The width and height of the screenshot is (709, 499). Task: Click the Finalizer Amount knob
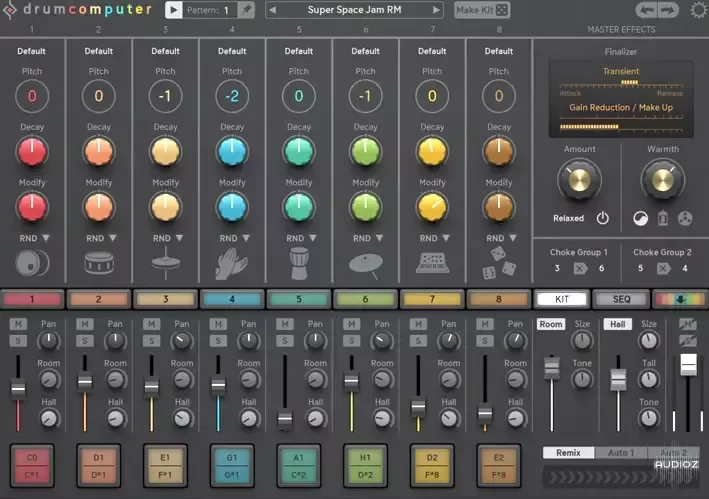[579, 180]
